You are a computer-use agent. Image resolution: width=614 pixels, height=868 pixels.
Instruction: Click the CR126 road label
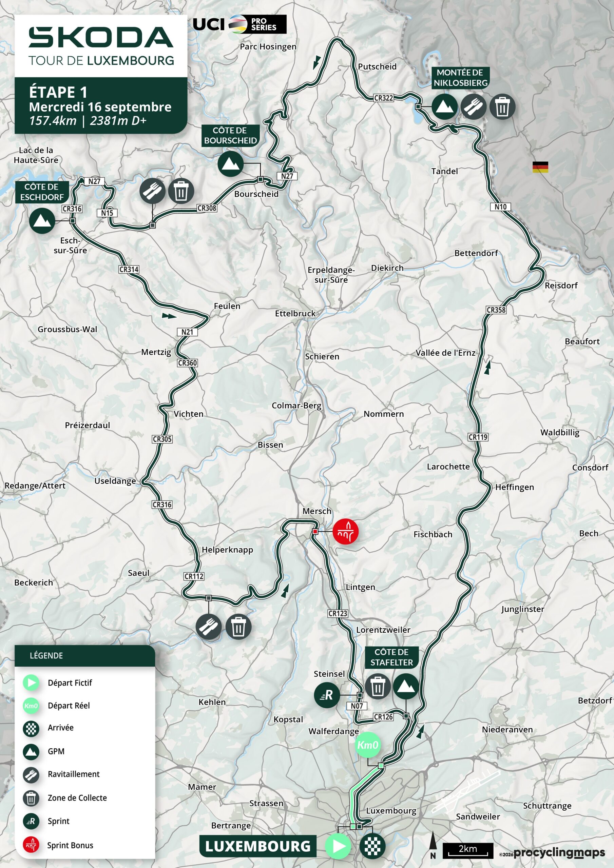[383, 716]
